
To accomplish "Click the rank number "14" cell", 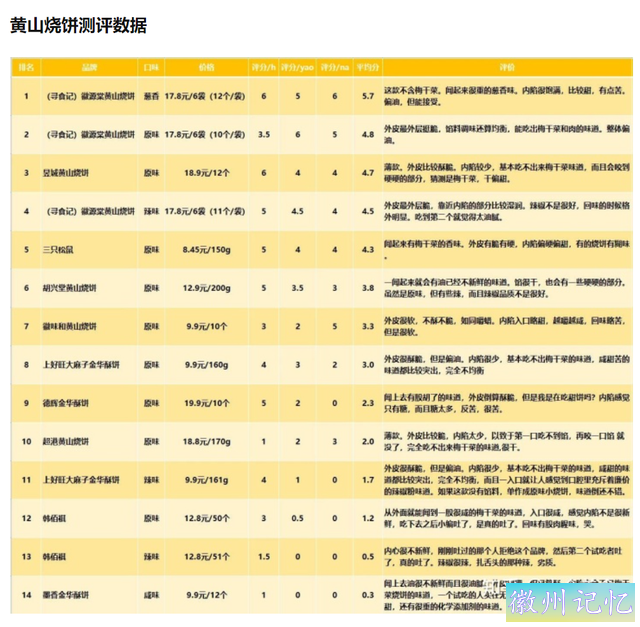I will pos(27,595).
